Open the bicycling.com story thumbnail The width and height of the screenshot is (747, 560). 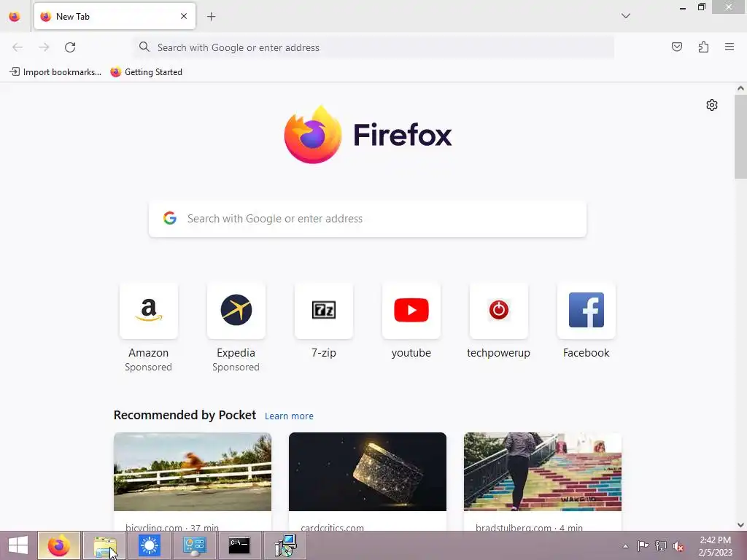193,472
